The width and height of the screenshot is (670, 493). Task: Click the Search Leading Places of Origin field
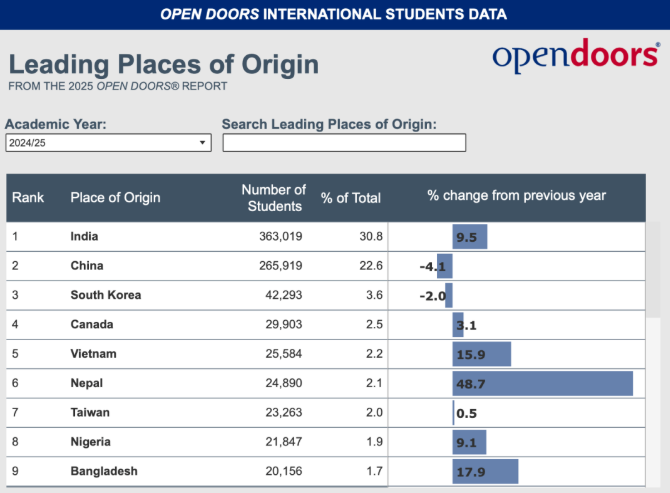(344, 143)
